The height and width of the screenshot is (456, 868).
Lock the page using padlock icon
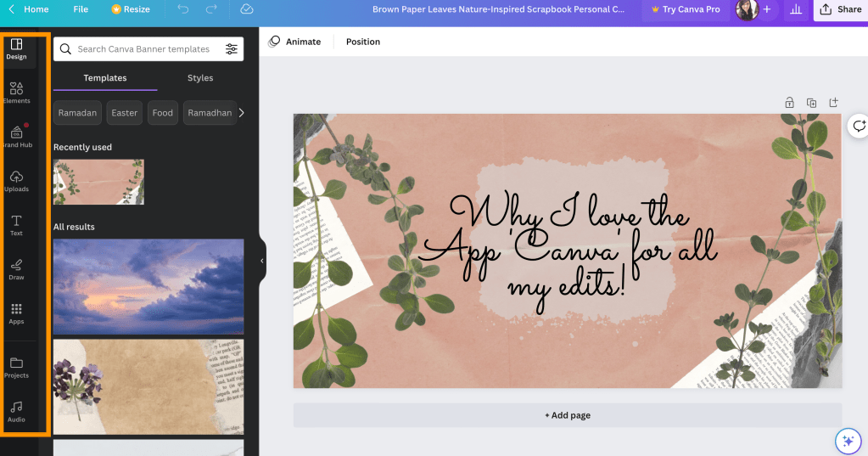click(789, 103)
